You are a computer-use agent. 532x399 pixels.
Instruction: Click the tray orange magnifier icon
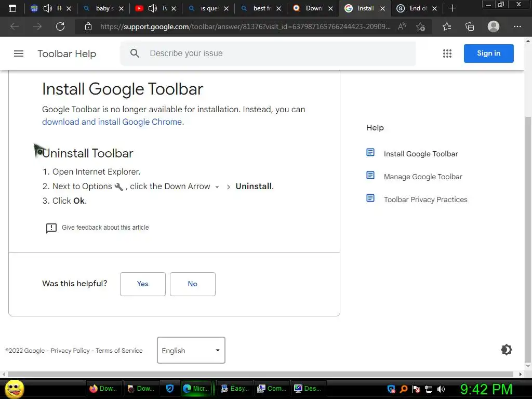click(404, 389)
